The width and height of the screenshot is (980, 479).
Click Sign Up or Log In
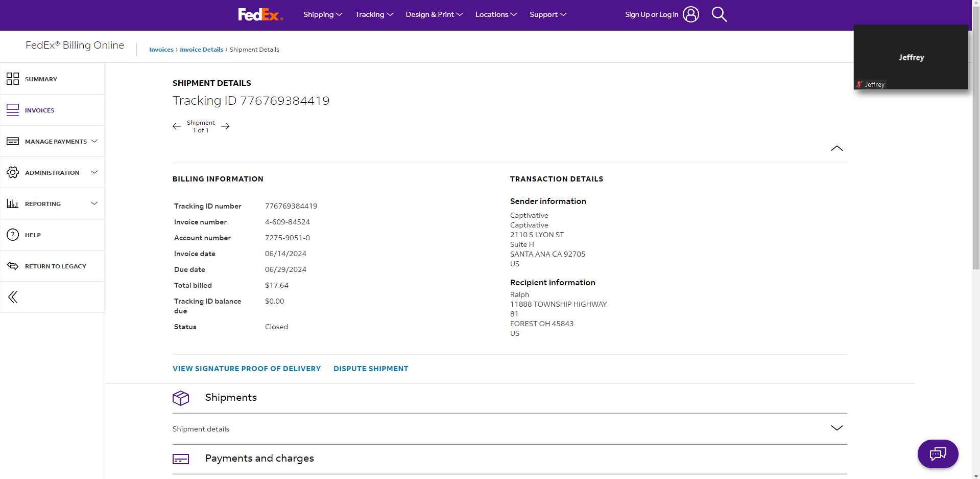pyautogui.click(x=652, y=14)
